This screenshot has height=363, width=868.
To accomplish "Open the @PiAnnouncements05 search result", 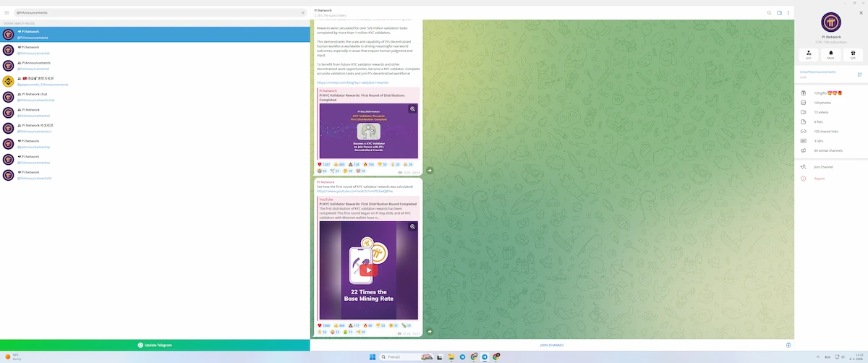I will tap(155, 175).
